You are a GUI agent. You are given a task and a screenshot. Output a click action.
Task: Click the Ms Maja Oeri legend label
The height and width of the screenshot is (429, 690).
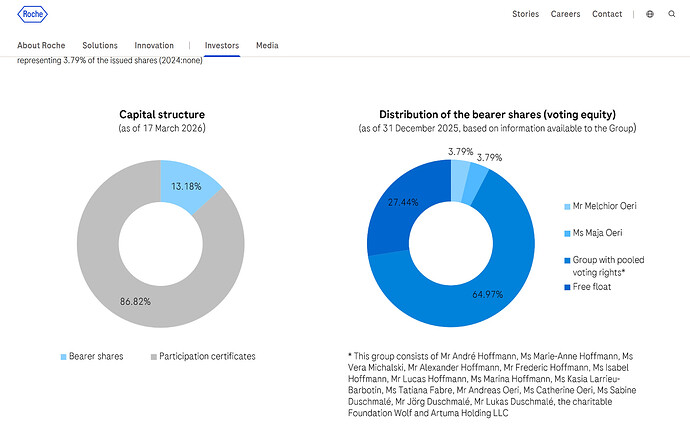(598, 233)
